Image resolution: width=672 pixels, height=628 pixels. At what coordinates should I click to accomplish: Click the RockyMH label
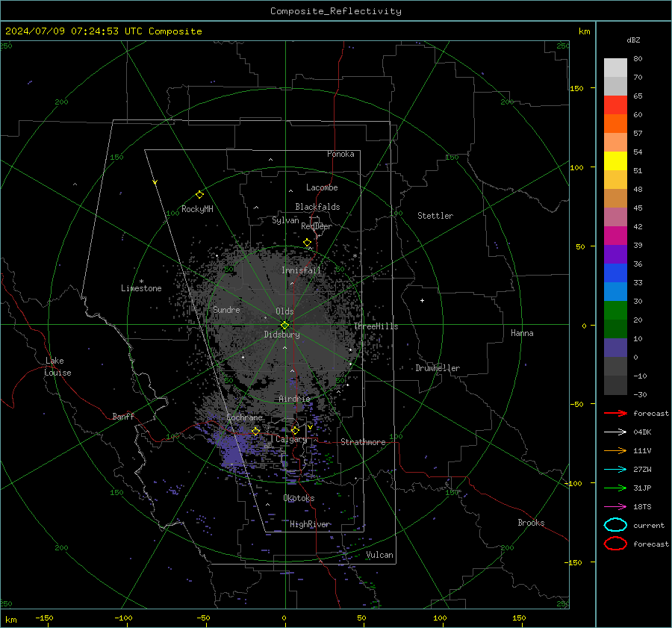(197, 209)
